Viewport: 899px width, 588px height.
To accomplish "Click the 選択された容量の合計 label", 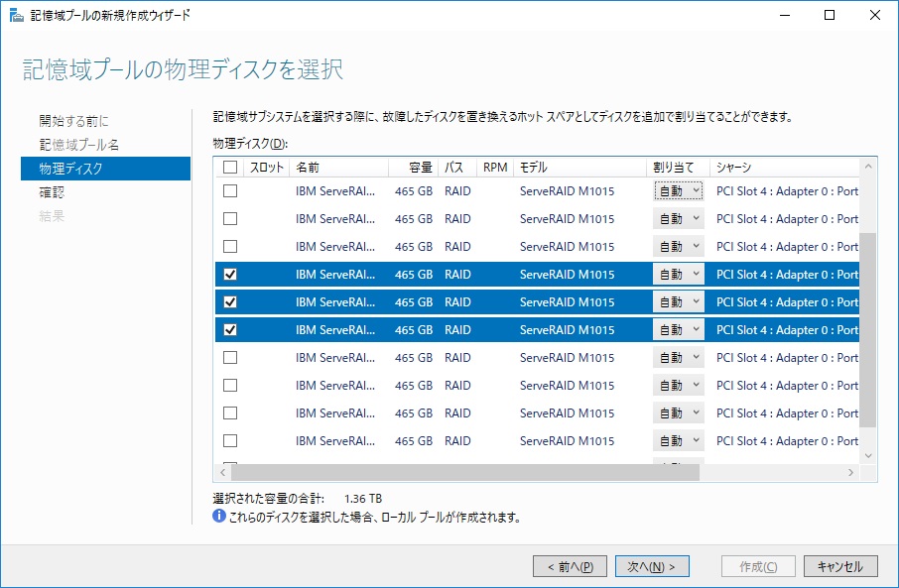I will pyautogui.click(x=268, y=499).
